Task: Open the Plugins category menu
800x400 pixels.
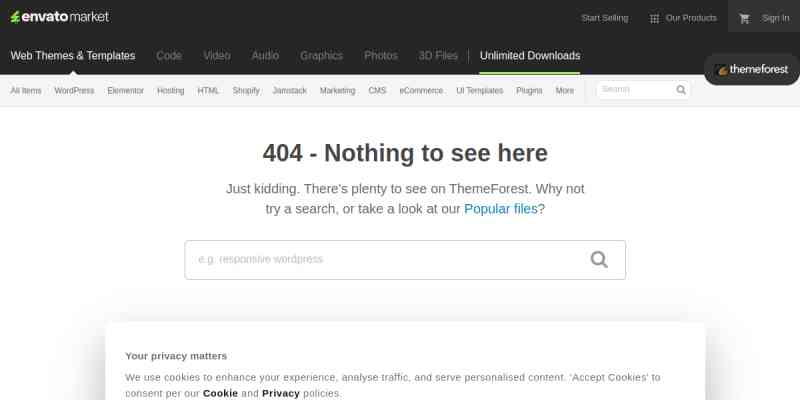Action: coord(529,91)
